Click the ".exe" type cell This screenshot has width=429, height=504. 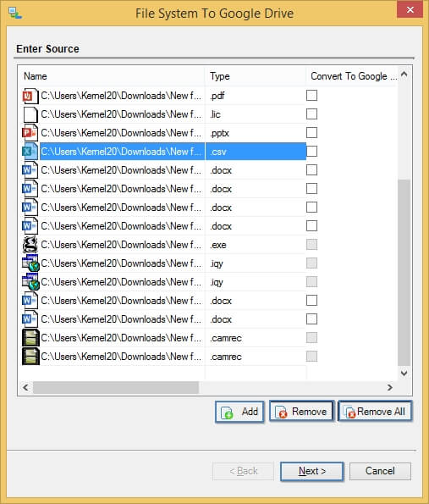pos(218,245)
